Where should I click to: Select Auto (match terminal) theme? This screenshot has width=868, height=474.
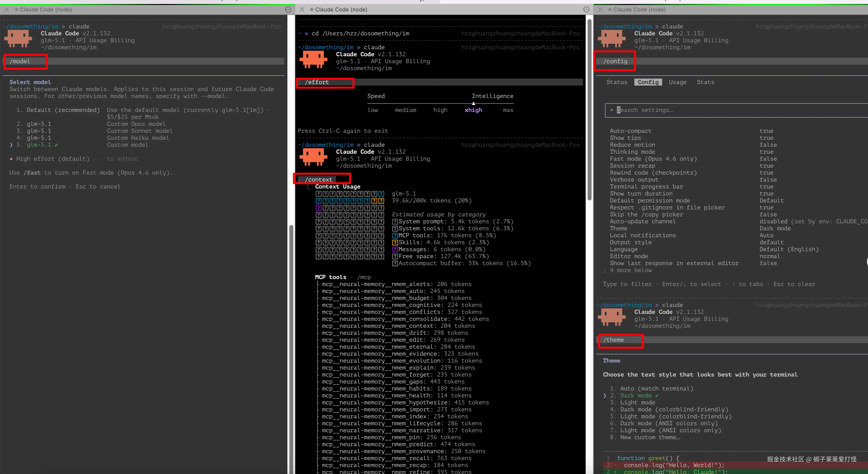click(652, 389)
